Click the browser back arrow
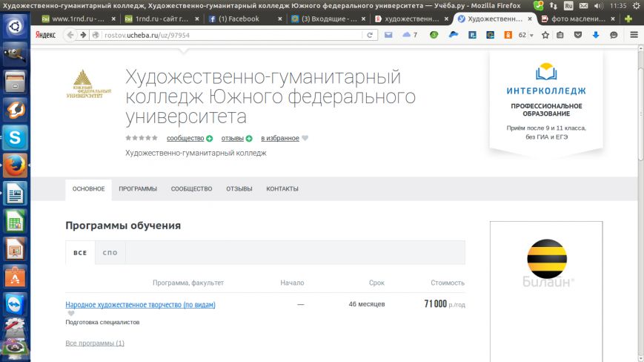This screenshot has width=644, height=362. click(x=70, y=35)
